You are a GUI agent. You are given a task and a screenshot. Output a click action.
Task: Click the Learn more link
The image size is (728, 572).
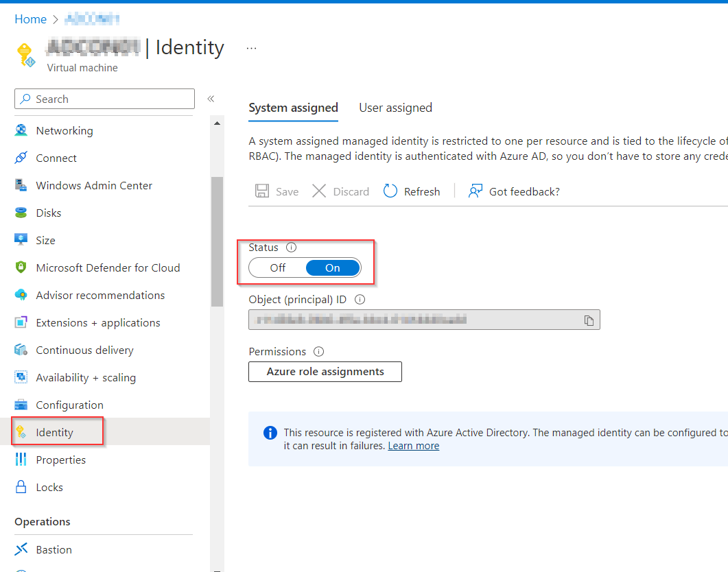point(413,445)
